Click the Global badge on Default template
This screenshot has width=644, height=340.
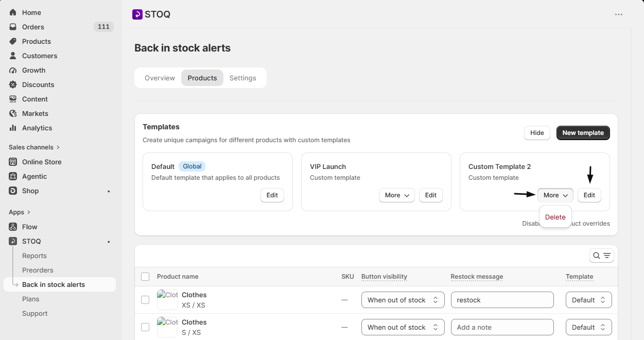coord(192,166)
